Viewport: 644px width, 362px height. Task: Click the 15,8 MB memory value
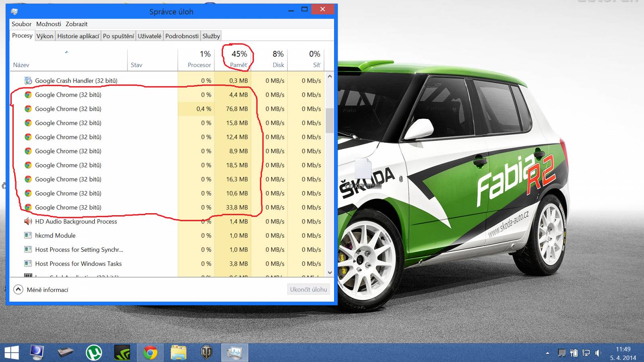point(237,123)
